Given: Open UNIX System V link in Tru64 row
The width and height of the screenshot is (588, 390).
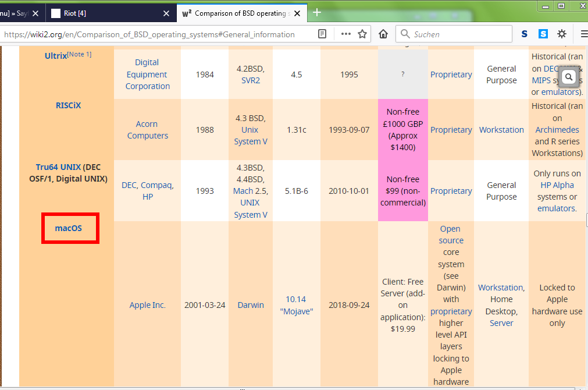Looking at the screenshot, I should 251,209.
